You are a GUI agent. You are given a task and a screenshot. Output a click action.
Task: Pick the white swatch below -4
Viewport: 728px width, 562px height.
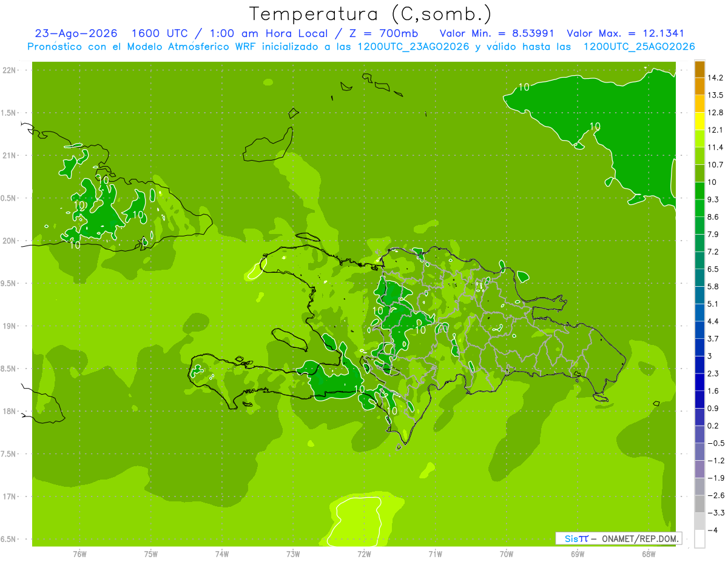pos(699,539)
